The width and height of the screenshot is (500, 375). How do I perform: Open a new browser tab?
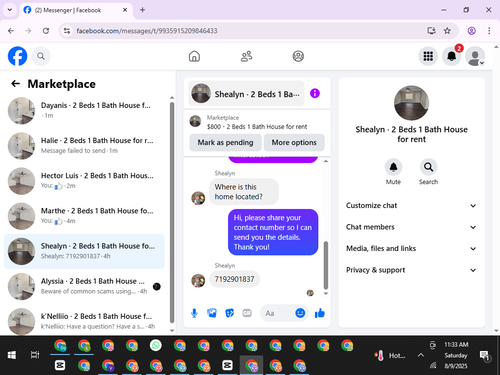coord(142,10)
